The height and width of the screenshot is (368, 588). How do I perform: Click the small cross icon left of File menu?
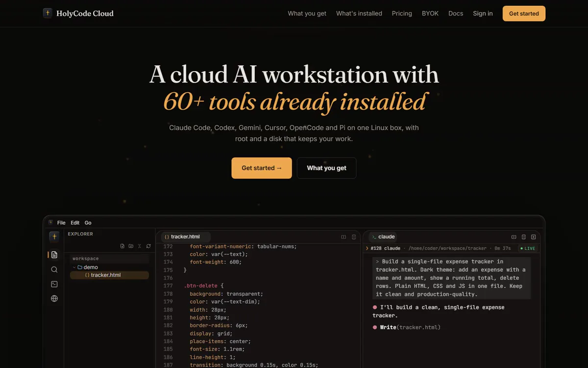tap(50, 222)
